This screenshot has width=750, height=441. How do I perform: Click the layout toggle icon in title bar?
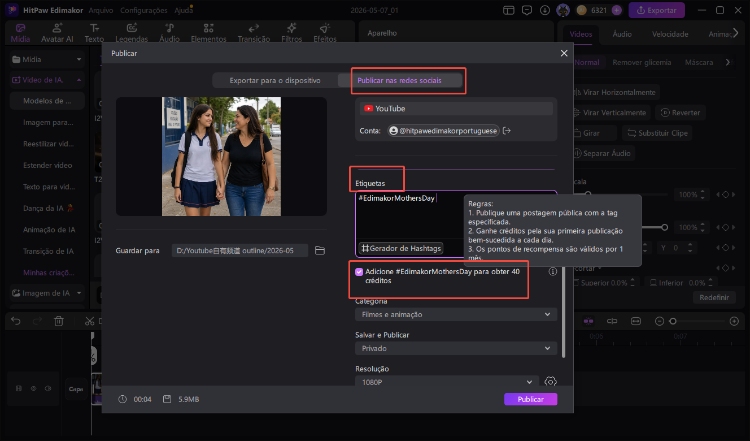(x=508, y=10)
